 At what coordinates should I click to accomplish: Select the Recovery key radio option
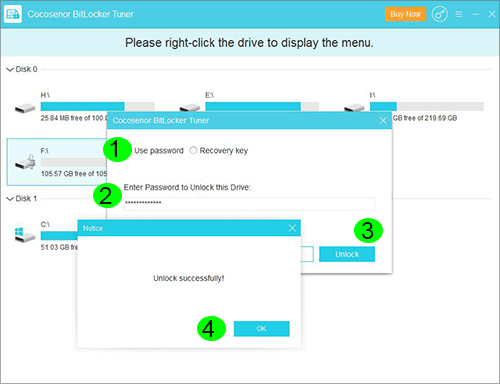(x=193, y=150)
